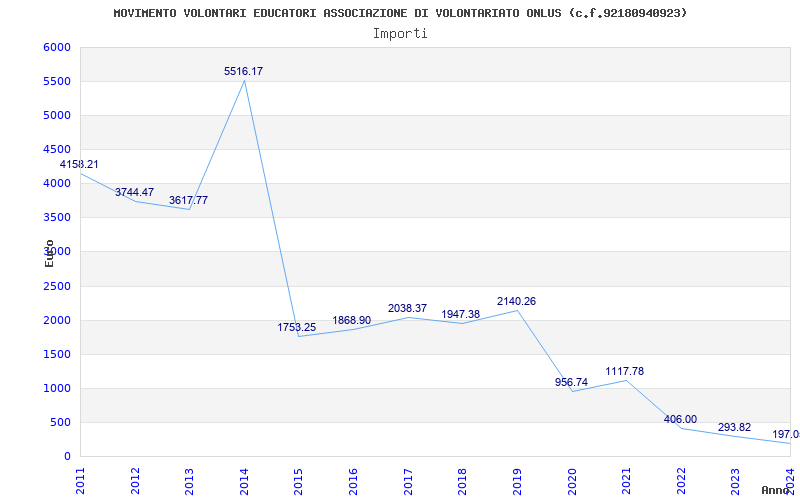Click the 4000 y-axis tick label
This screenshot has height=500, width=800.
(x=57, y=184)
